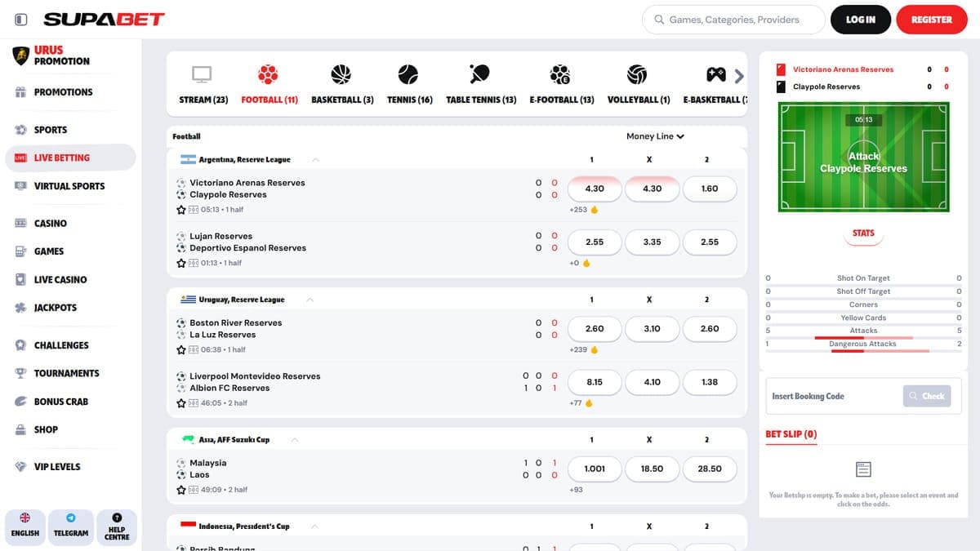
Task: Choose the E-Basketball gamepad icon
Action: tap(716, 75)
